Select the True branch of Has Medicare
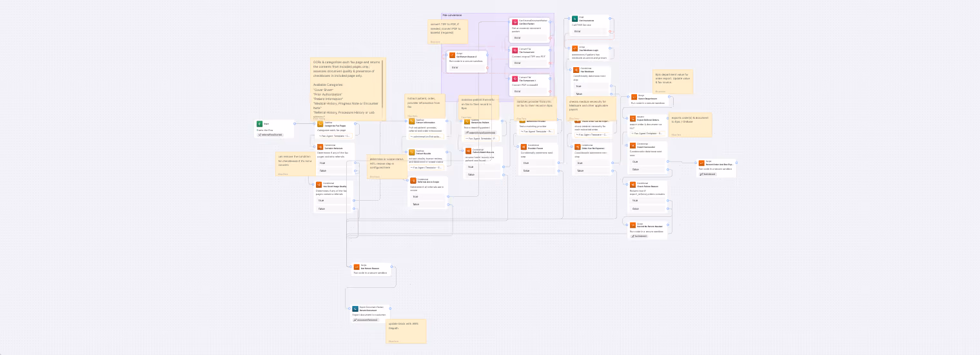The image size is (980, 355). (591, 86)
